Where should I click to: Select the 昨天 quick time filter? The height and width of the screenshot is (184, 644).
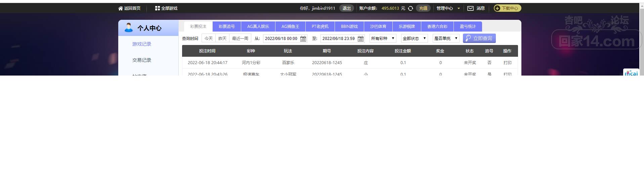pos(222,38)
